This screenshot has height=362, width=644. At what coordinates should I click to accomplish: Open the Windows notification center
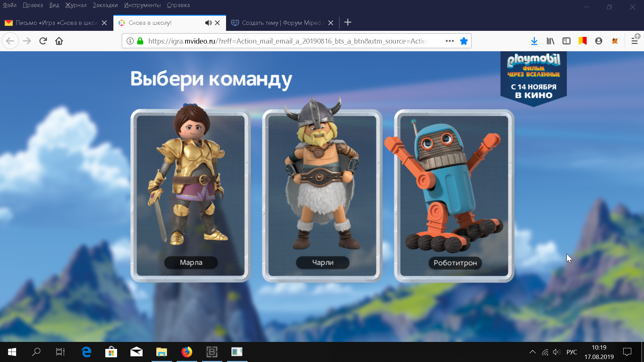(x=627, y=352)
